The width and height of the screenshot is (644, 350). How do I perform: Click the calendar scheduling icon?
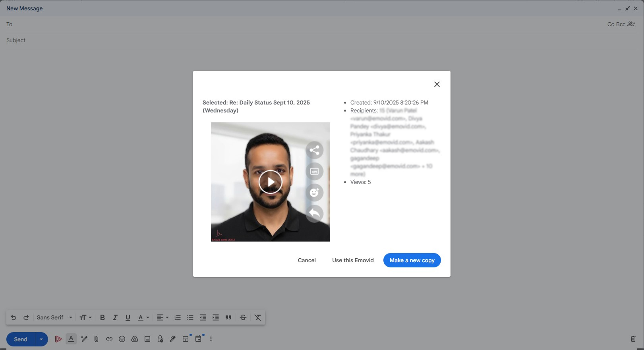point(198,339)
